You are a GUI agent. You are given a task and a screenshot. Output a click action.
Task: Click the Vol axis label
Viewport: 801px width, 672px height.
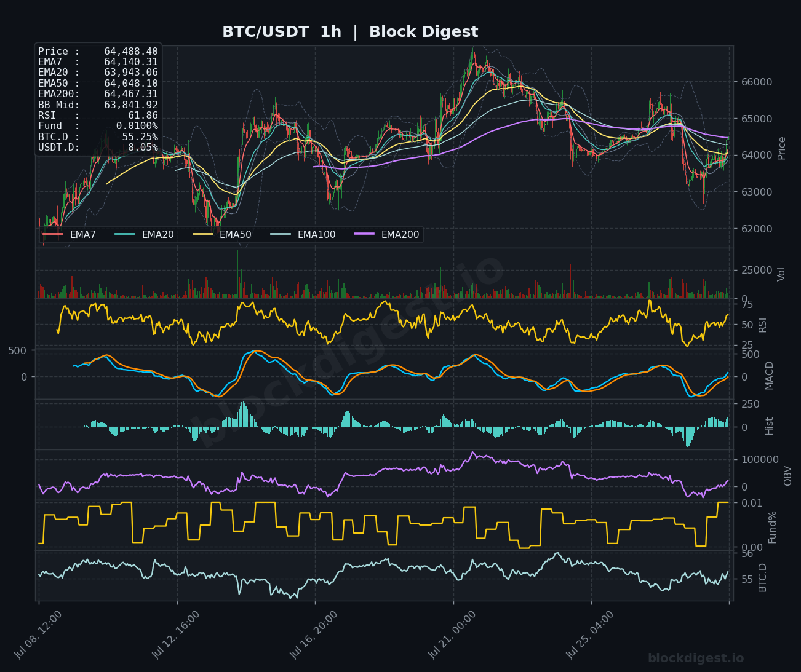782,274
